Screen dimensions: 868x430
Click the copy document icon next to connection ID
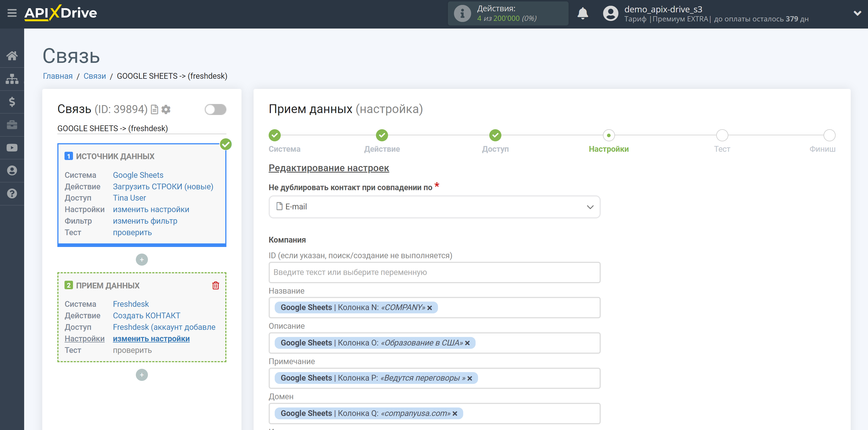pyautogui.click(x=154, y=109)
